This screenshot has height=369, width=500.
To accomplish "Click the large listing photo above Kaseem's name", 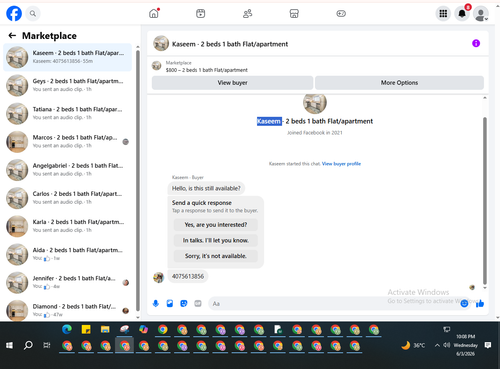I will coord(315,103).
